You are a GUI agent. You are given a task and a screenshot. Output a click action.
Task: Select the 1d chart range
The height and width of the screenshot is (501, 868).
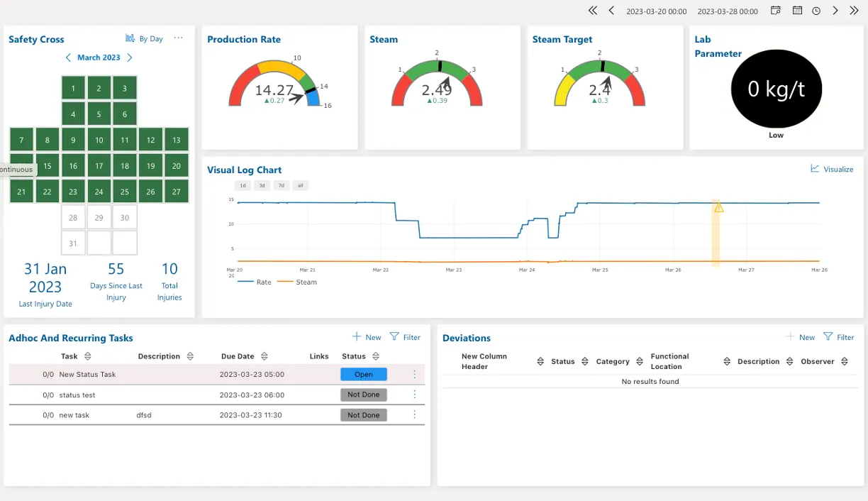coord(243,185)
